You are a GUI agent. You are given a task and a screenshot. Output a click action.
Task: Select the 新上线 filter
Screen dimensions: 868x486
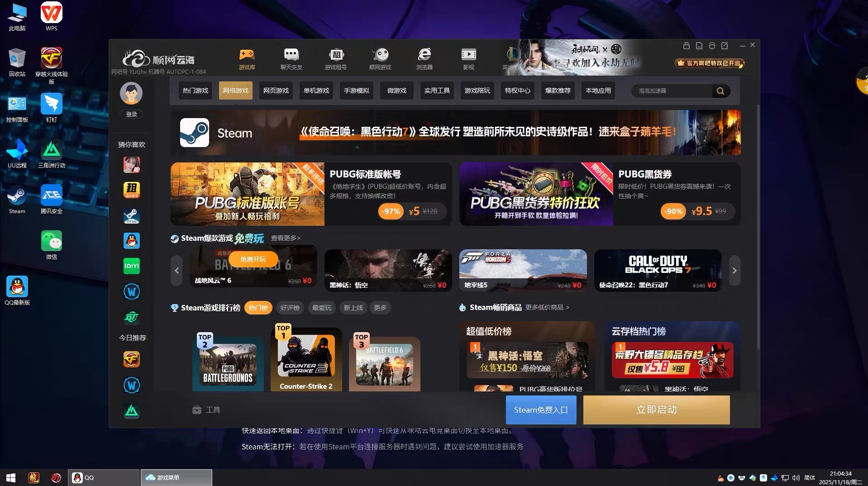353,308
